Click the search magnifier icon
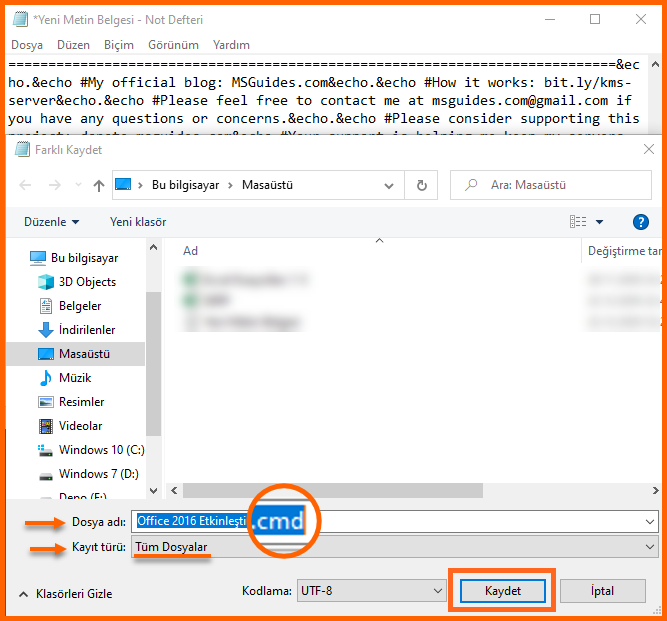 tap(471, 185)
